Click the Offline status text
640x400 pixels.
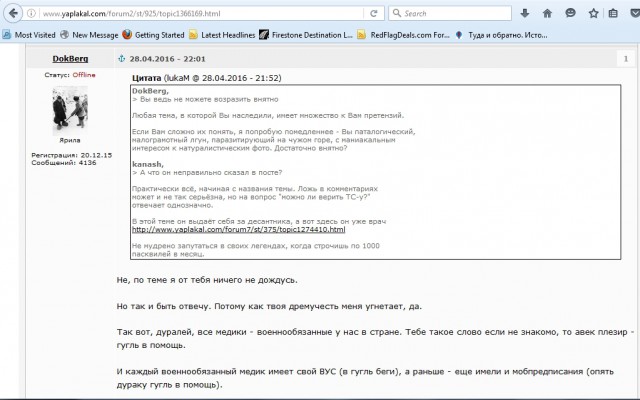coord(84,75)
